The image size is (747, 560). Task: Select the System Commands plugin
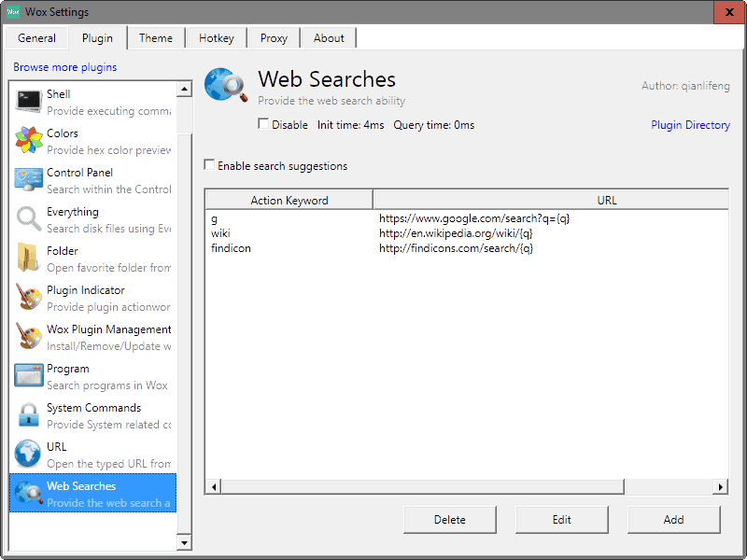30,415
